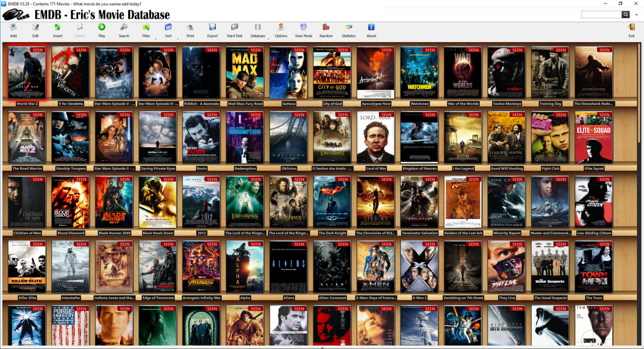
Task: Click the 'Blood Diamond' title label
Action: coord(70,233)
